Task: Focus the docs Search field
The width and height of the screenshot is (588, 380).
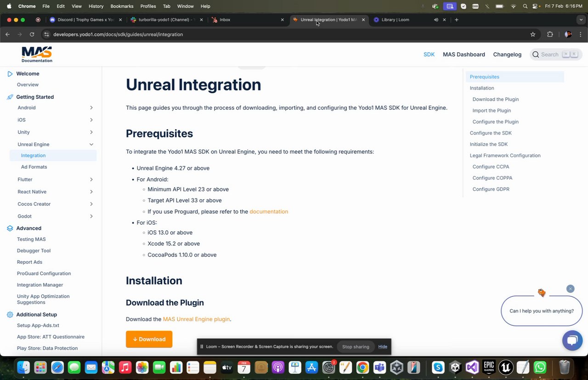Action: tap(556, 55)
